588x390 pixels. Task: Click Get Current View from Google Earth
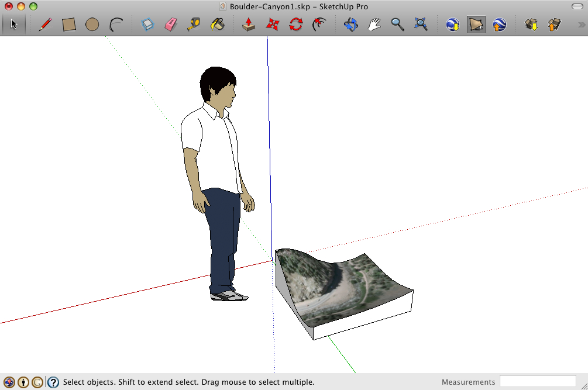(453, 25)
